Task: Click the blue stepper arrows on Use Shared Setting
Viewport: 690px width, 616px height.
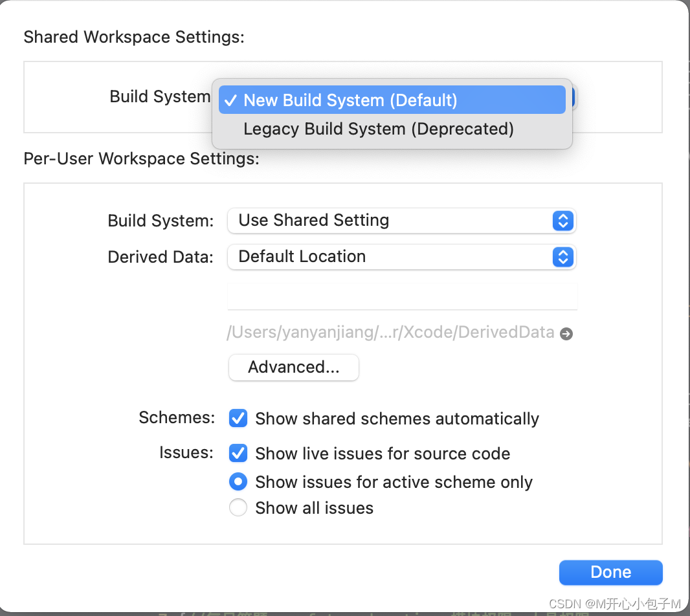Action: click(562, 221)
